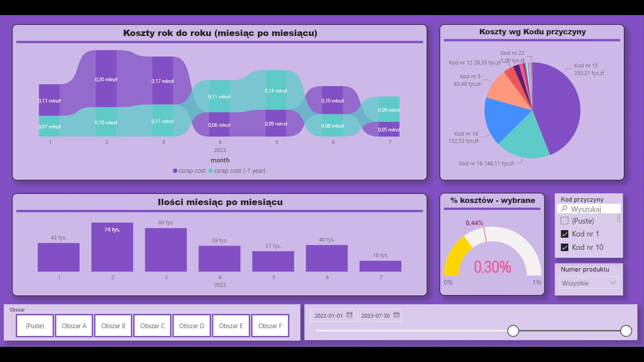This screenshot has width=644, height=362.
Task: Click the 0,44% gauge target label
Action: pyautogui.click(x=474, y=223)
